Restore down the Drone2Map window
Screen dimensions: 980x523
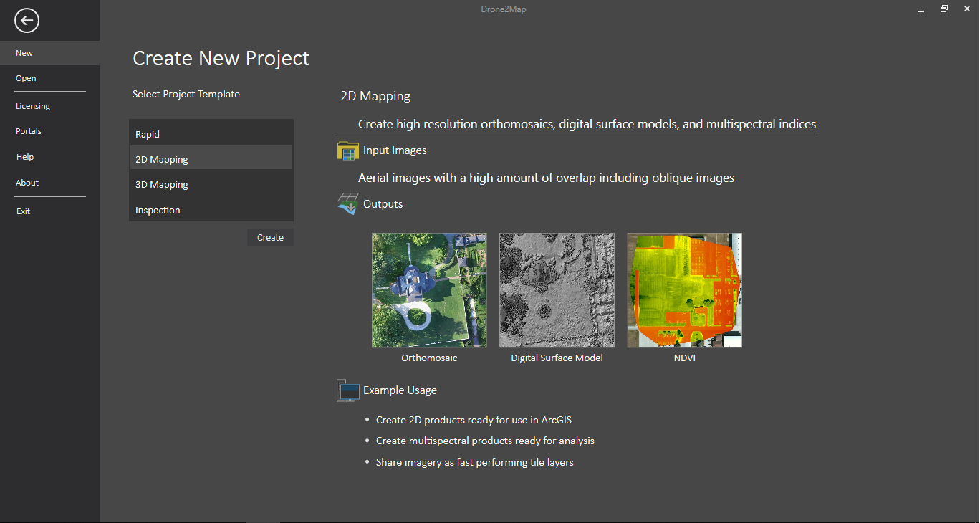[944, 9]
